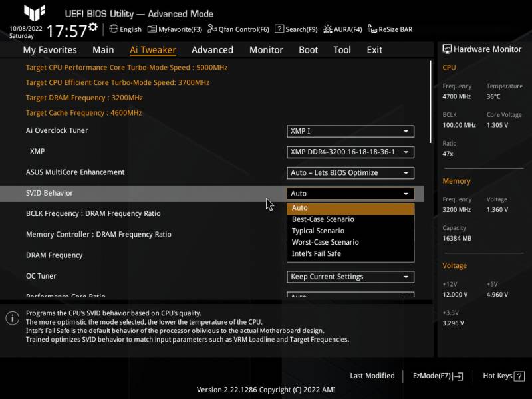532x399 pixels.
Task: Click the settings list scrollbar
Action: [x=430, y=102]
